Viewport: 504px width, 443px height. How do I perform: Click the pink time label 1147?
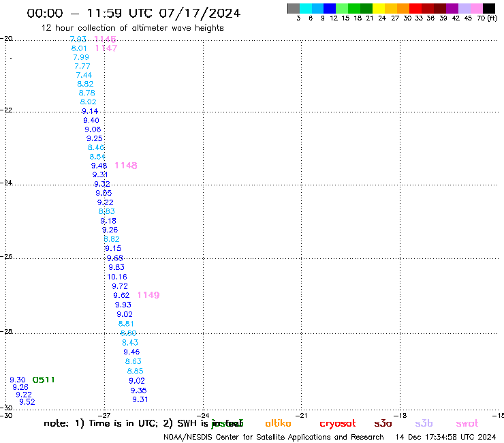[106, 48]
